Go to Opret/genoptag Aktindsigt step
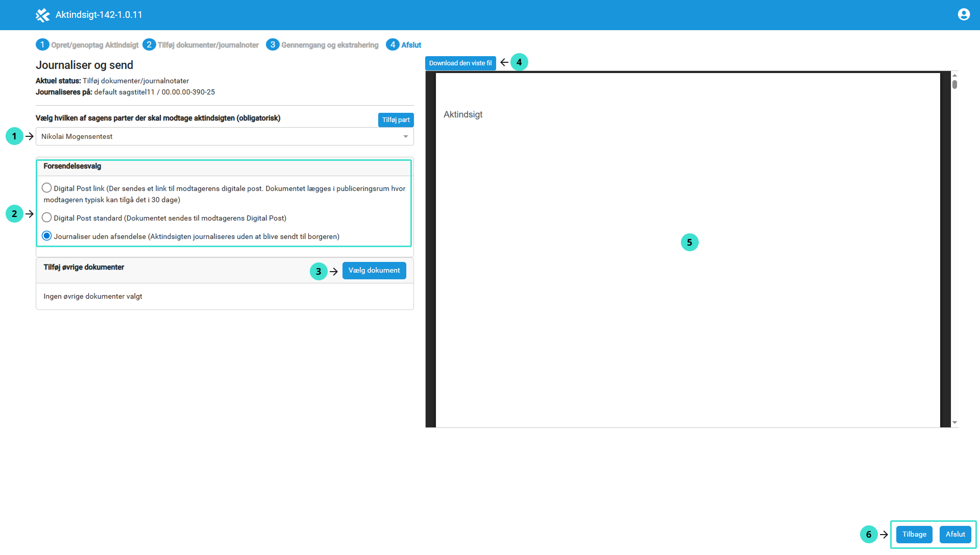 [94, 45]
